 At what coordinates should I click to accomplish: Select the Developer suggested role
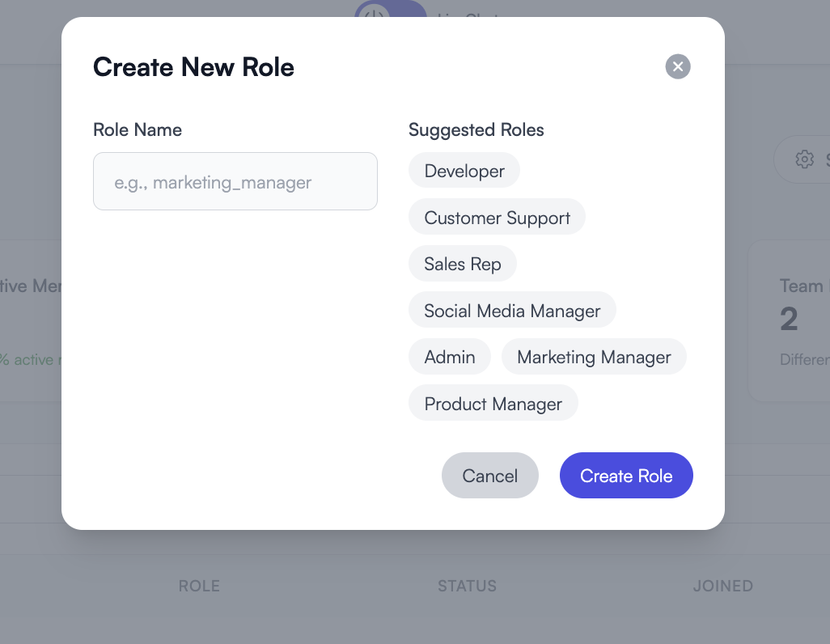tap(464, 171)
